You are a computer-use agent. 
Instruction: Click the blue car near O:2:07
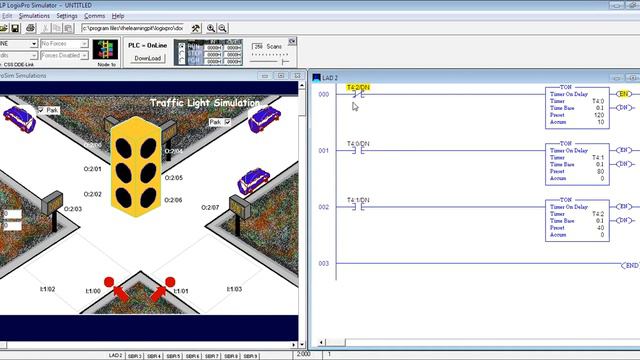tap(253, 180)
